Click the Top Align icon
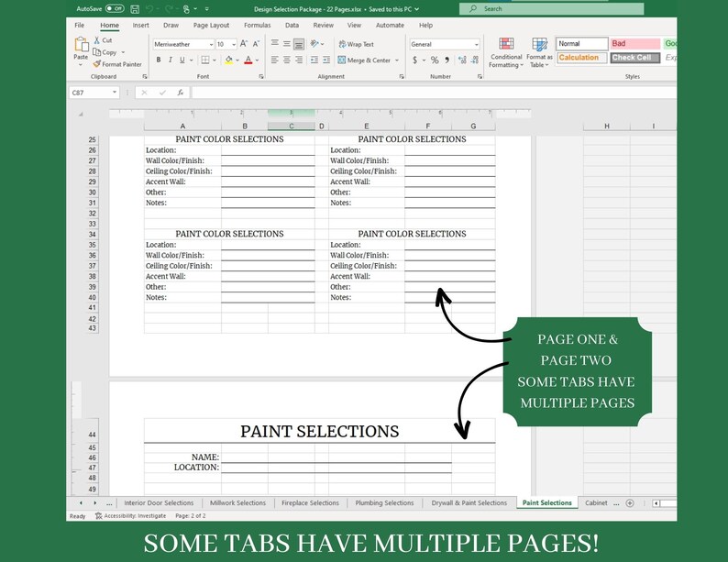This screenshot has height=562, width=728. pyautogui.click(x=275, y=44)
